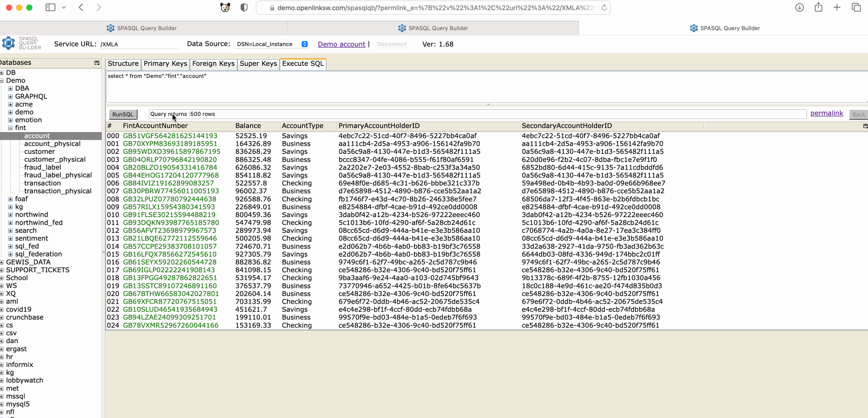This screenshot has height=418, width=868.
Task: Expand the DBA tree node
Action: click(11, 89)
